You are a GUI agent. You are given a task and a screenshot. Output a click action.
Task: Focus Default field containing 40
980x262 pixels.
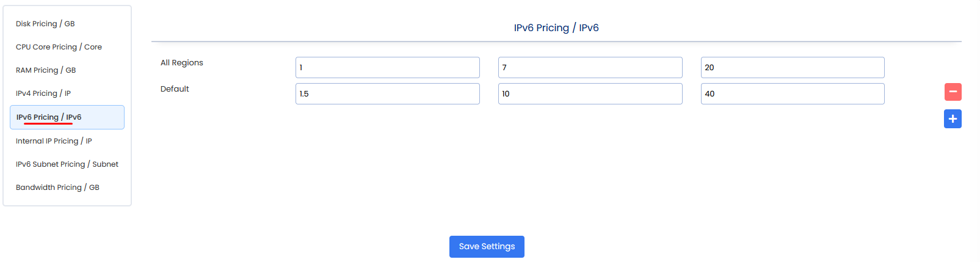coord(792,93)
